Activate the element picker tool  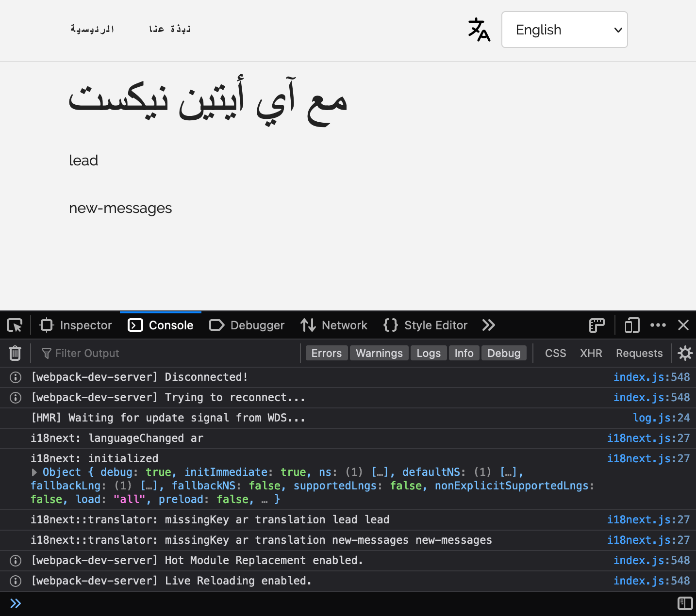[14, 325]
